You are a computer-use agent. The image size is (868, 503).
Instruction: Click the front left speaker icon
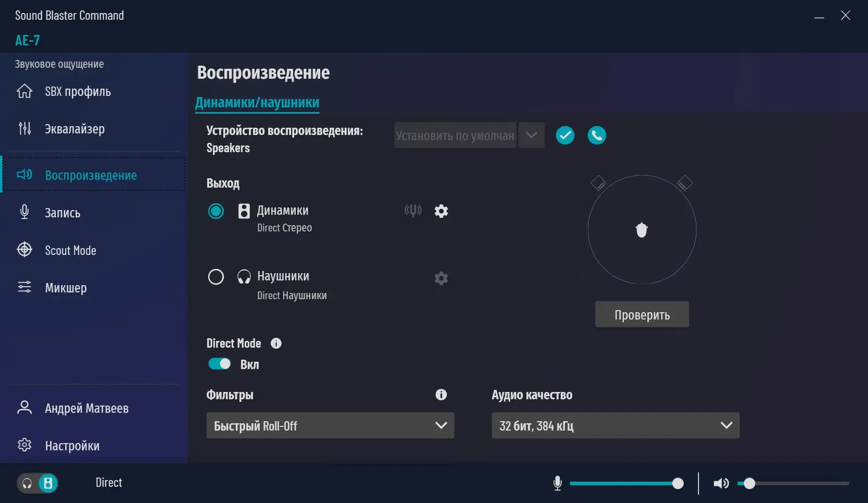click(x=598, y=183)
